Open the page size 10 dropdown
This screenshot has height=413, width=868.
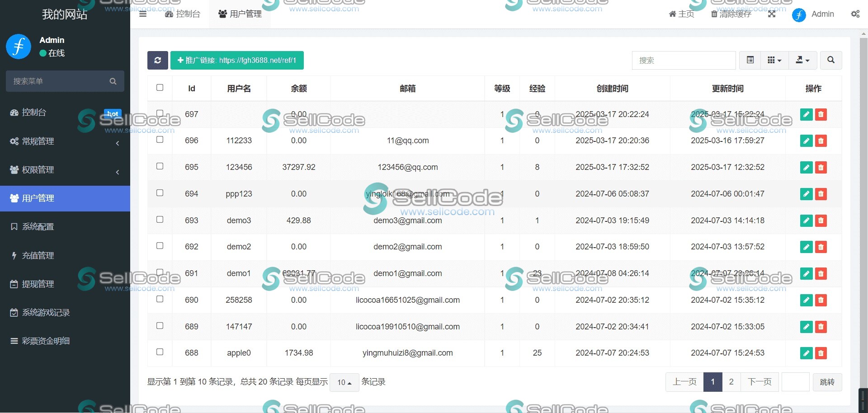point(344,382)
